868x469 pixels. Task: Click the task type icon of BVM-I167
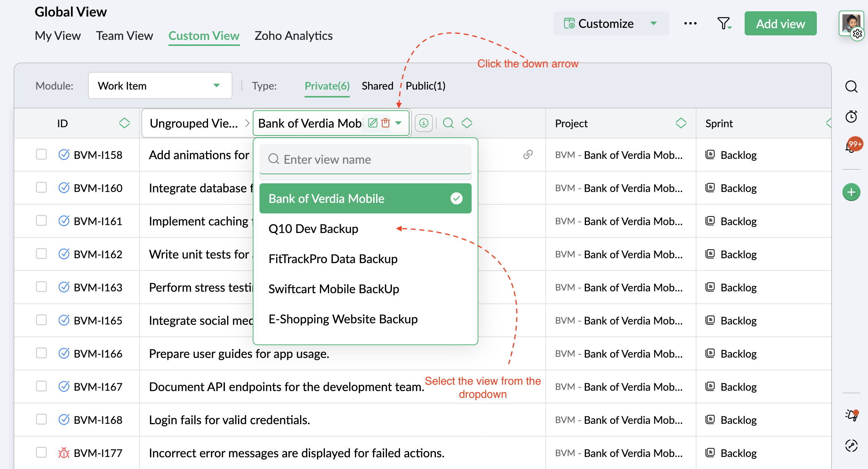(64, 387)
